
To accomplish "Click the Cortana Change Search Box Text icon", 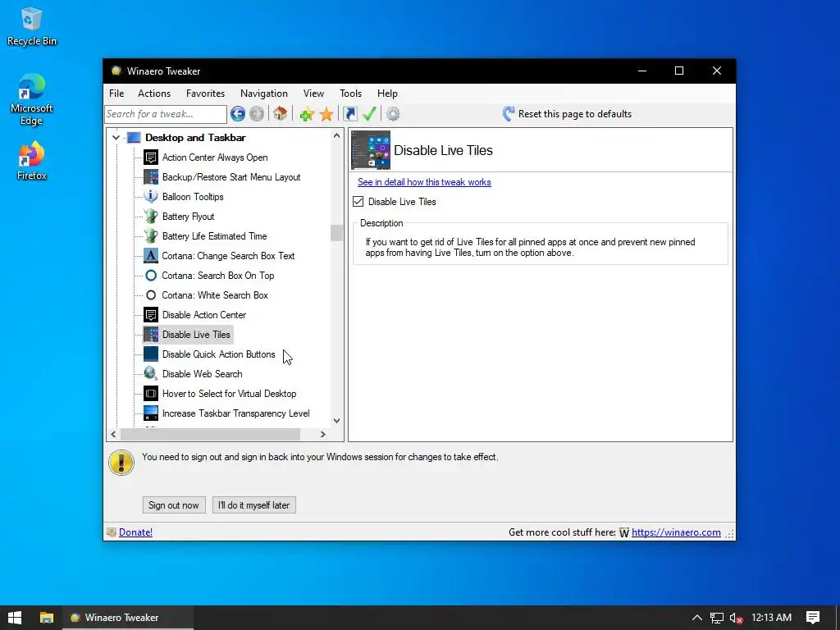I will click(x=151, y=256).
